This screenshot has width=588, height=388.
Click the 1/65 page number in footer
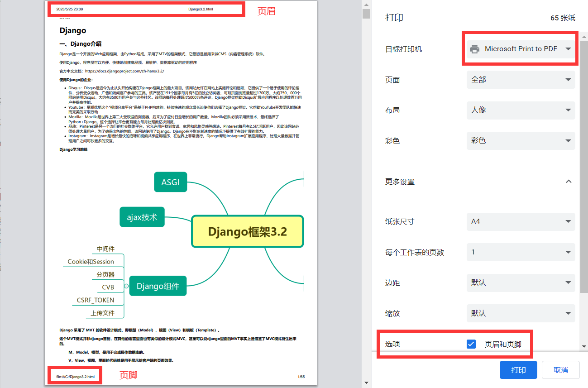(x=301, y=377)
